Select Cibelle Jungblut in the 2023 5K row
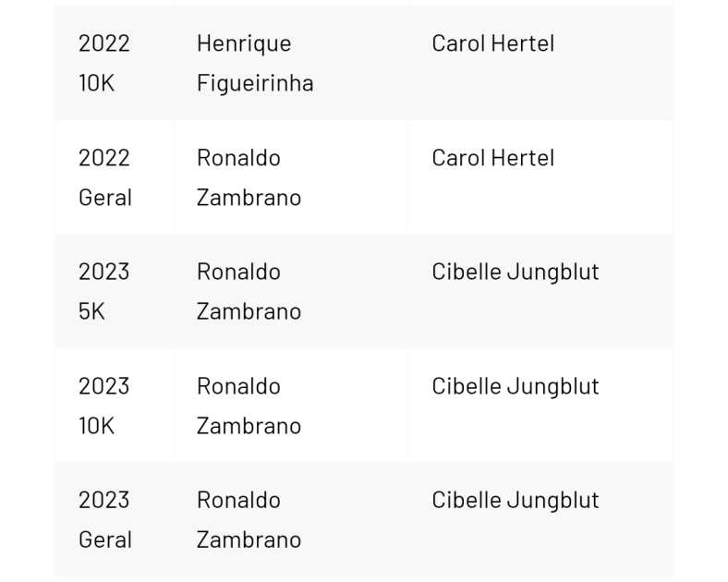The width and height of the screenshot is (728, 582). pos(515,272)
